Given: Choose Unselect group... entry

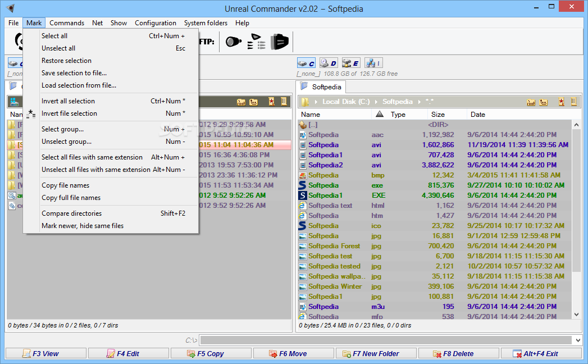Looking at the screenshot, I should pyautogui.click(x=111, y=142).
